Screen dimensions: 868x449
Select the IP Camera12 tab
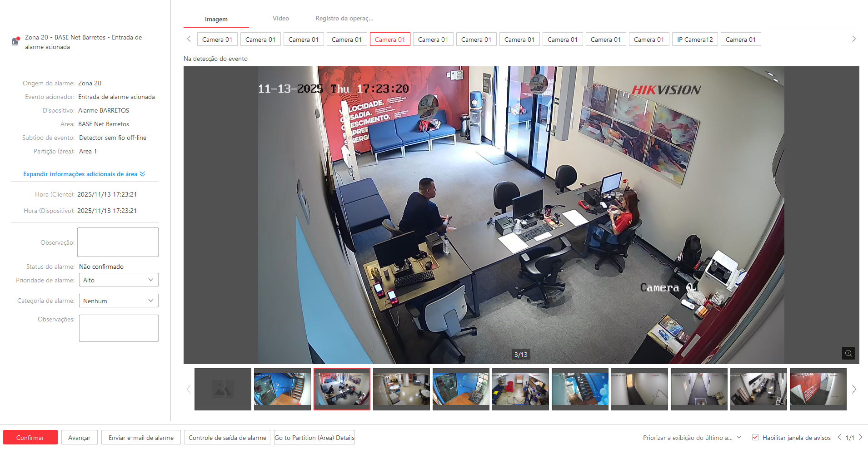[694, 39]
